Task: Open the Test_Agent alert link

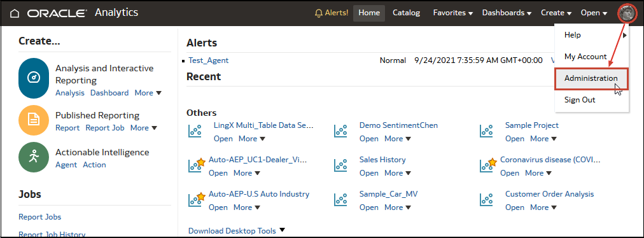Action: pyautogui.click(x=208, y=60)
